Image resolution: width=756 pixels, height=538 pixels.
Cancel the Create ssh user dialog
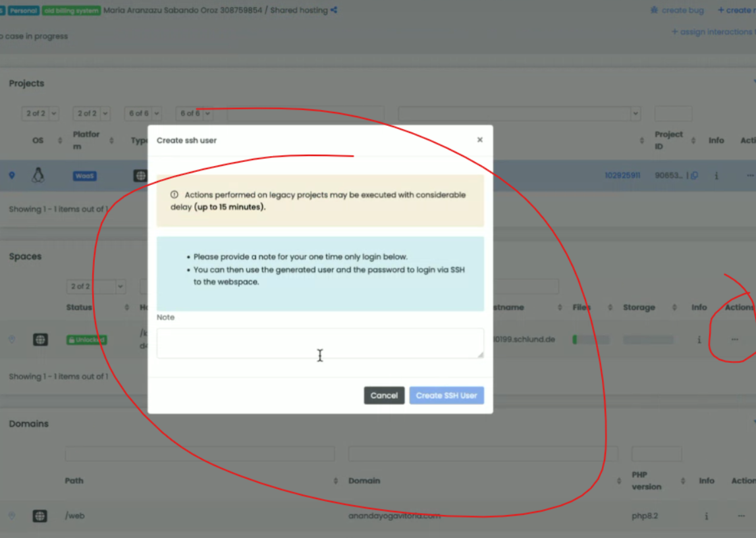point(384,395)
